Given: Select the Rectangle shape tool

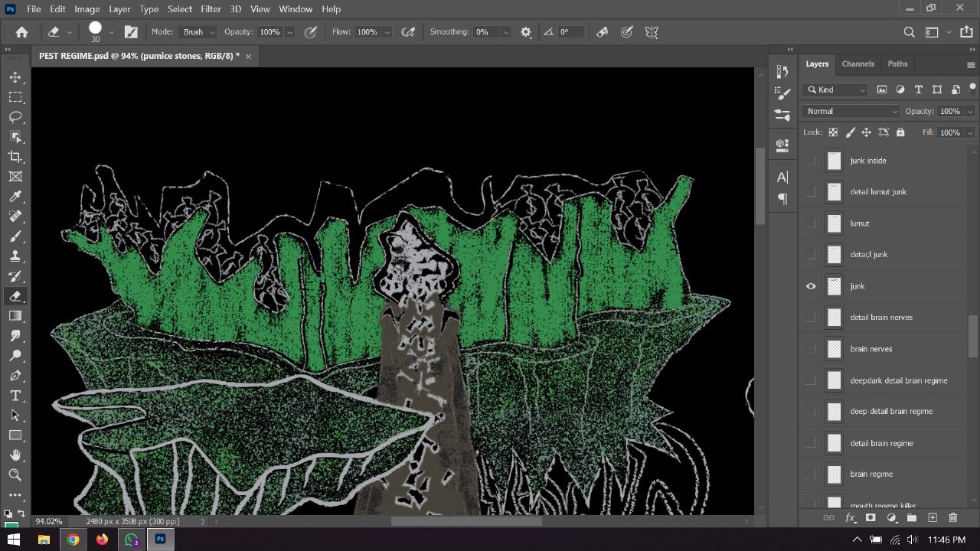Looking at the screenshot, I should coord(15,435).
